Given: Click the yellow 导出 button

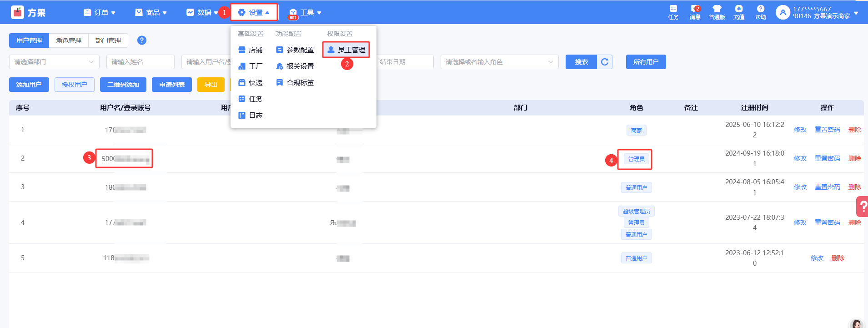Looking at the screenshot, I should (211, 85).
